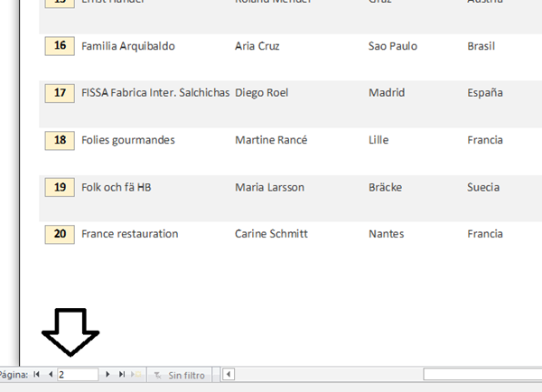Click company name Folk och fä HB
542x392 pixels.
point(117,187)
